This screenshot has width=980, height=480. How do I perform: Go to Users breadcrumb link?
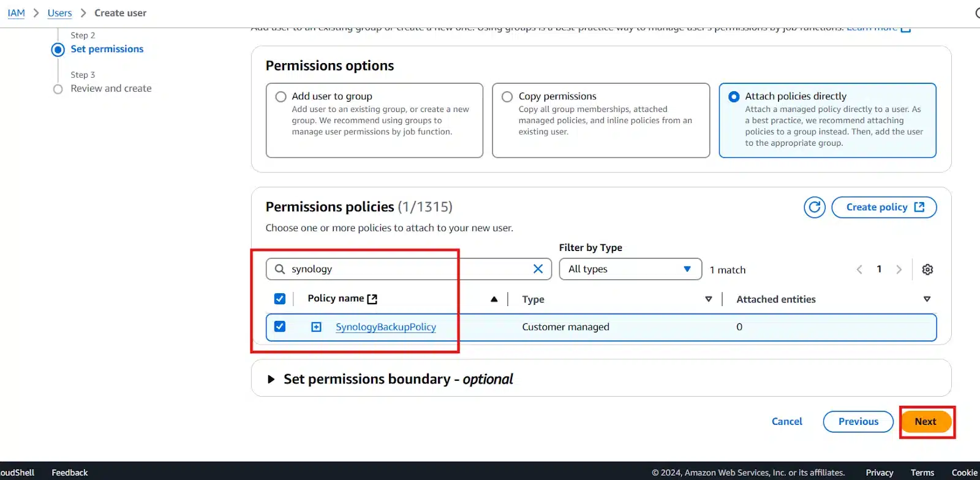point(59,13)
